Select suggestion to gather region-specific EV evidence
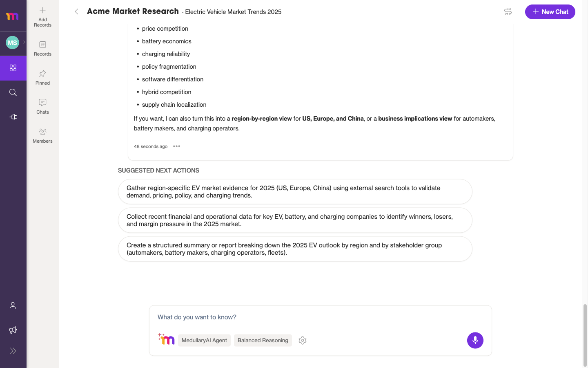The width and height of the screenshot is (588, 368). [295, 192]
